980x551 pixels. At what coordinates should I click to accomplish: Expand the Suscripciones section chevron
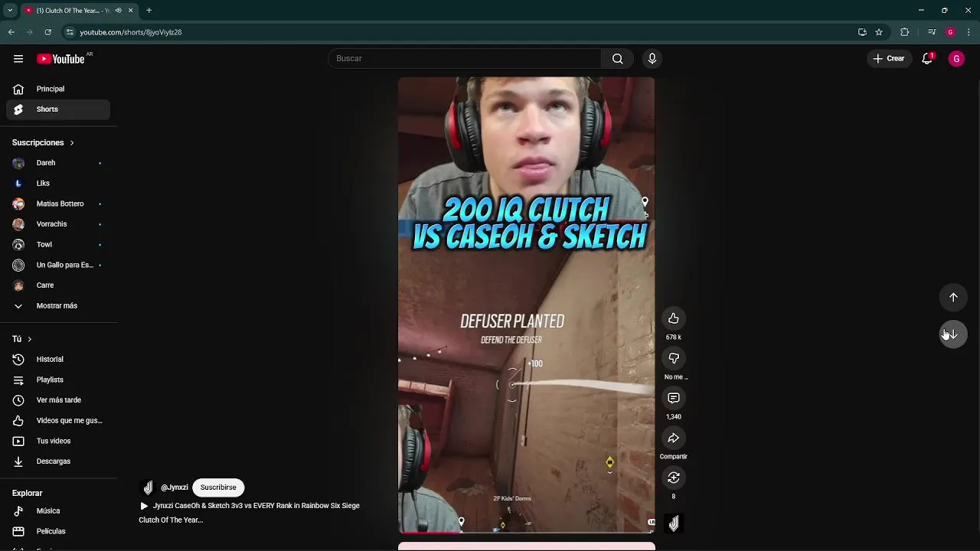pos(72,143)
